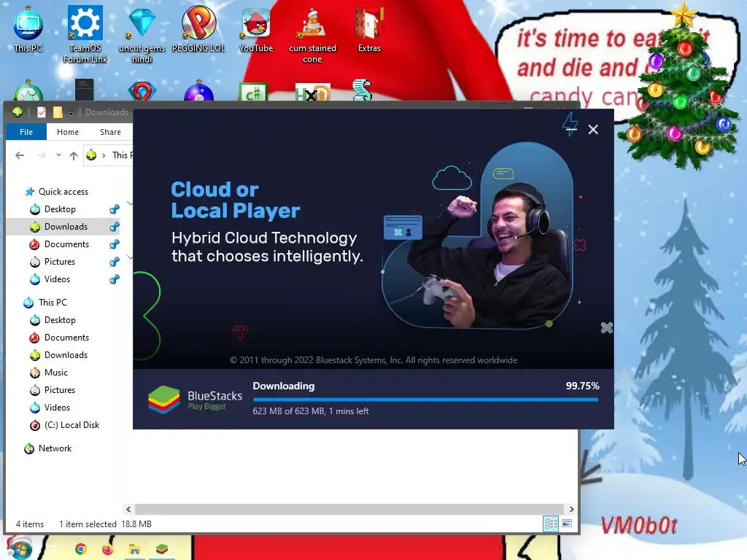
Task: Open Firefox from taskbar
Action: pos(108,549)
